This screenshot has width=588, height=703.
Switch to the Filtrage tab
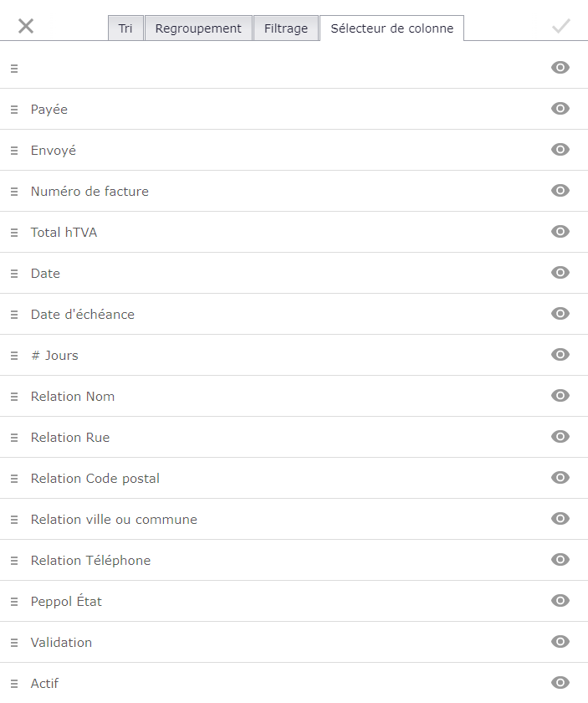coord(286,28)
